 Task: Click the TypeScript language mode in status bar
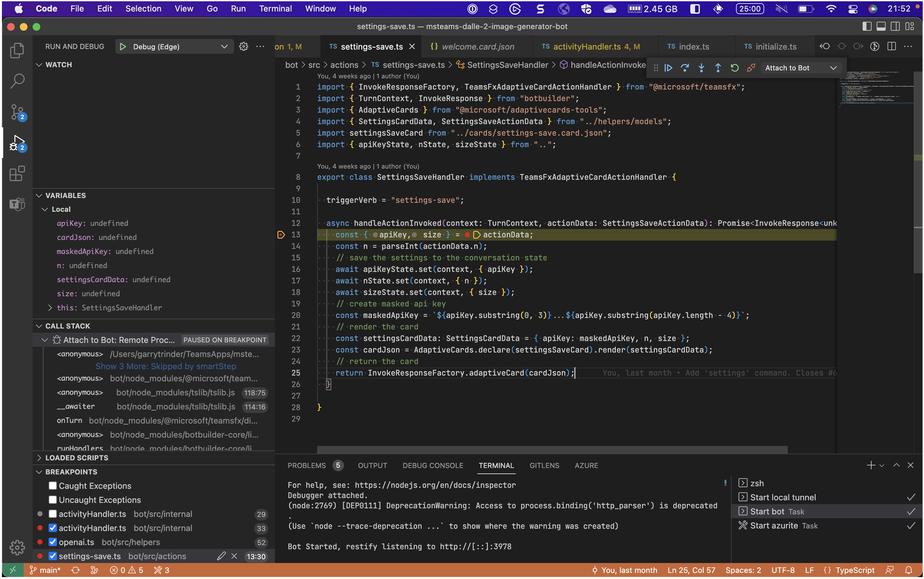tap(854, 570)
